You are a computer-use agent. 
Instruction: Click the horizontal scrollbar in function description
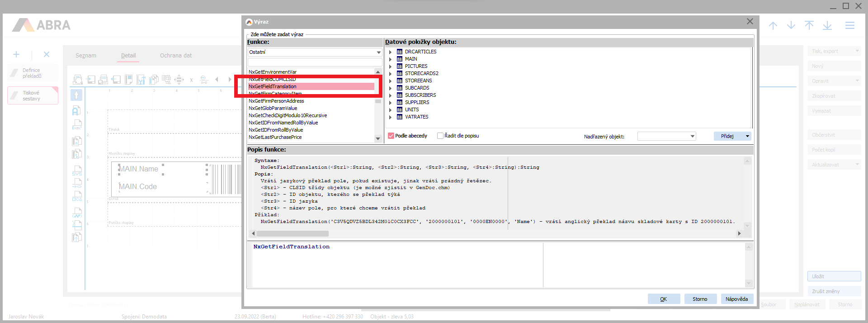(x=292, y=233)
